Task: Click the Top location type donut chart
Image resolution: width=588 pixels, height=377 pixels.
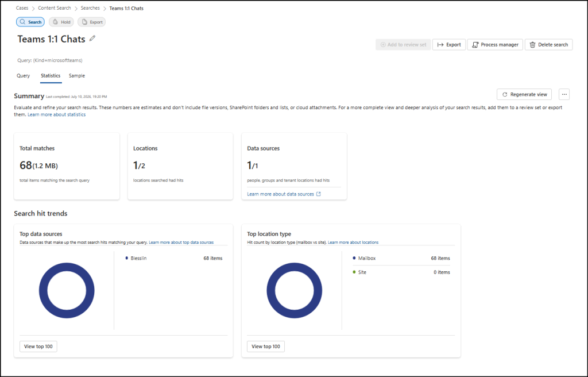Action: click(295, 291)
